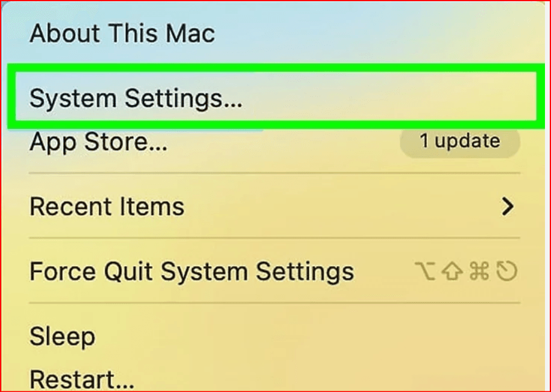This screenshot has width=551, height=392.
Task: Choose Restart... from the menu
Action: pyautogui.click(x=82, y=380)
